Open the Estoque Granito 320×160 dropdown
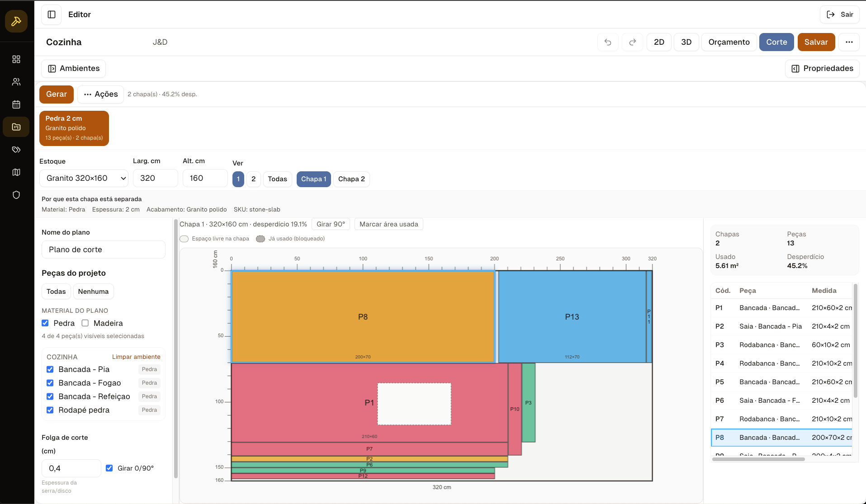Image resolution: width=866 pixels, height=504 pixels. click(x=84, y=178)
